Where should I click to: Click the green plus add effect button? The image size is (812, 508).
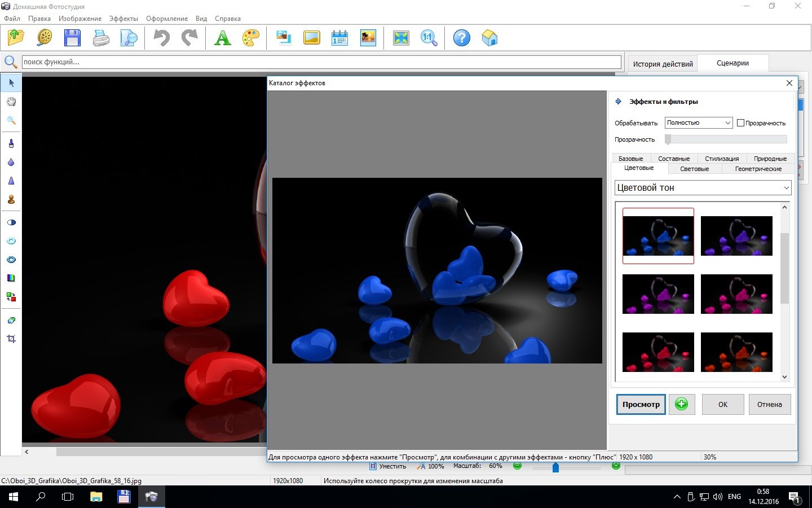pos(681,404)
